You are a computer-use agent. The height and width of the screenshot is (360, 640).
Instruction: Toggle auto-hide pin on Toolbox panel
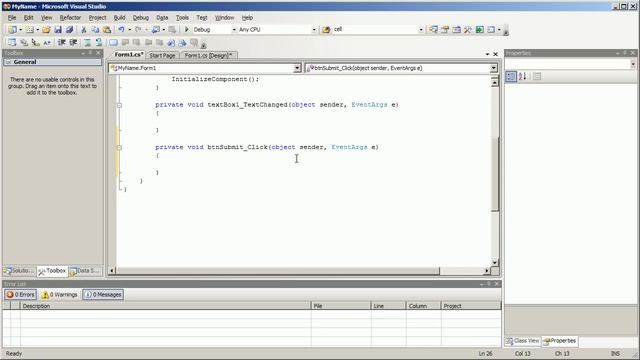[90, 53]
